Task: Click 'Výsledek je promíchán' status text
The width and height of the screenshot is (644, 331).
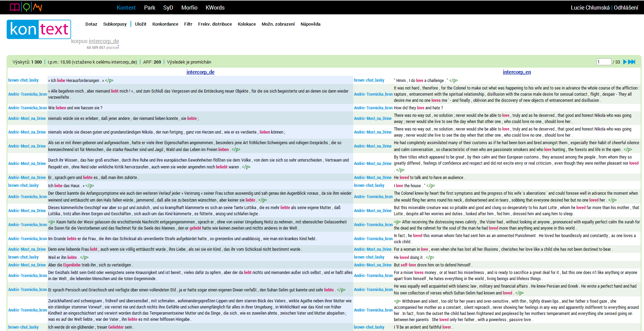Action: pos(189,62)
